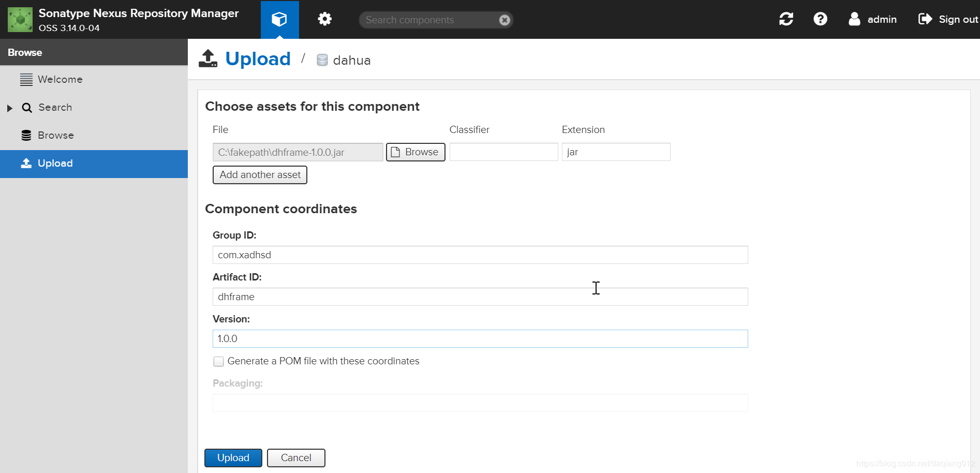Refresh the view using the refresh icon

(x=786, y=19)
